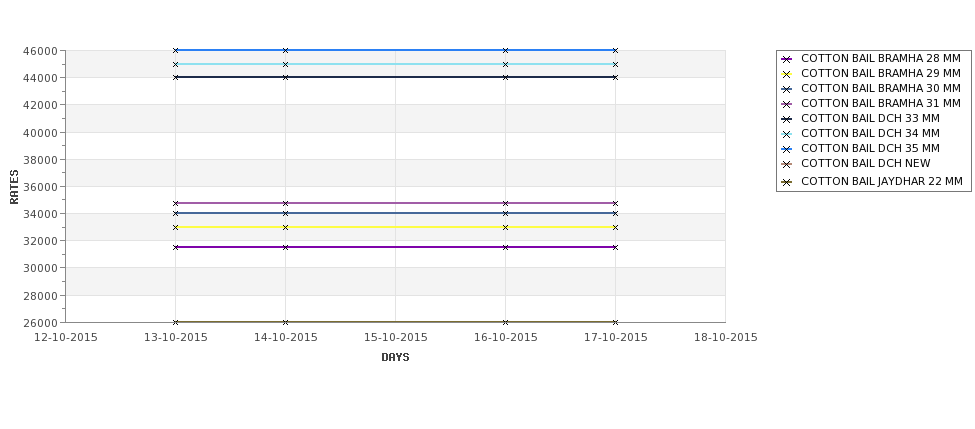Click the blue DCH 35 MM legend marker

[x=786, y=149]
